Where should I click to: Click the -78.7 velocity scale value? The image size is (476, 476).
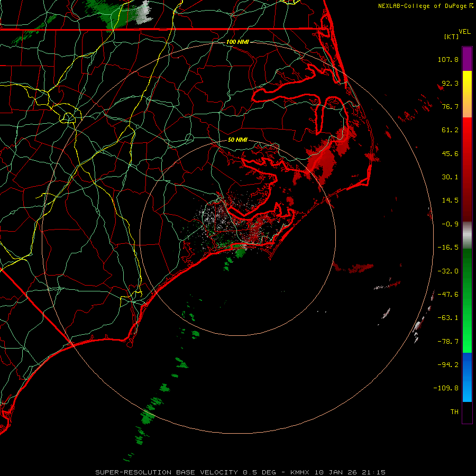pos(448,342)
